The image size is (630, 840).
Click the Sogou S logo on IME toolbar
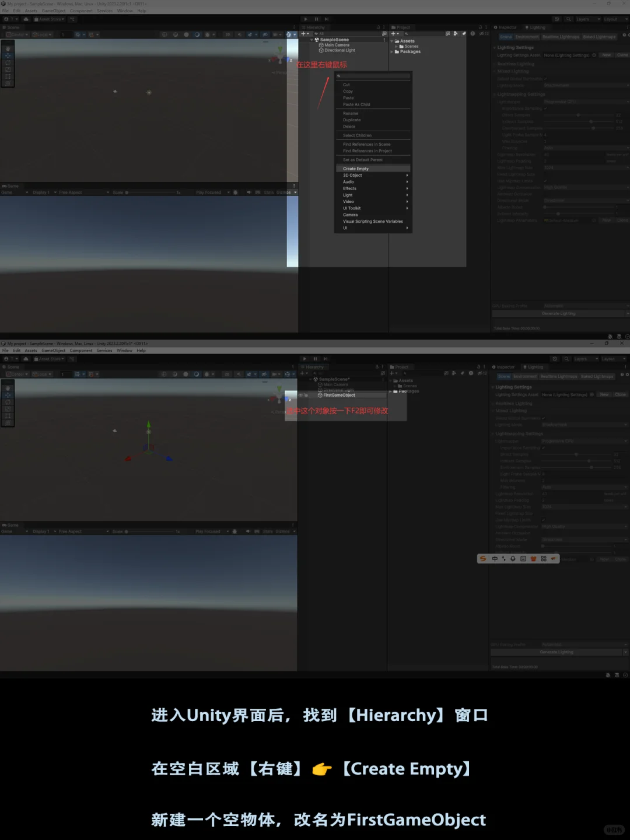pos(482,559)
